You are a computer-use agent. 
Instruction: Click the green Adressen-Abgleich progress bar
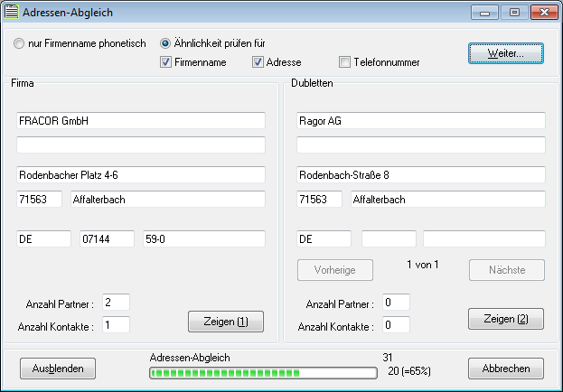(x=263, y=372)
